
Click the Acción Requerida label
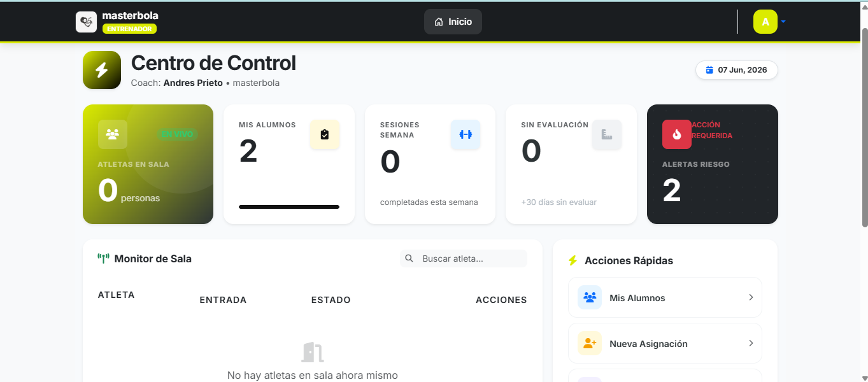click(712, 130)
